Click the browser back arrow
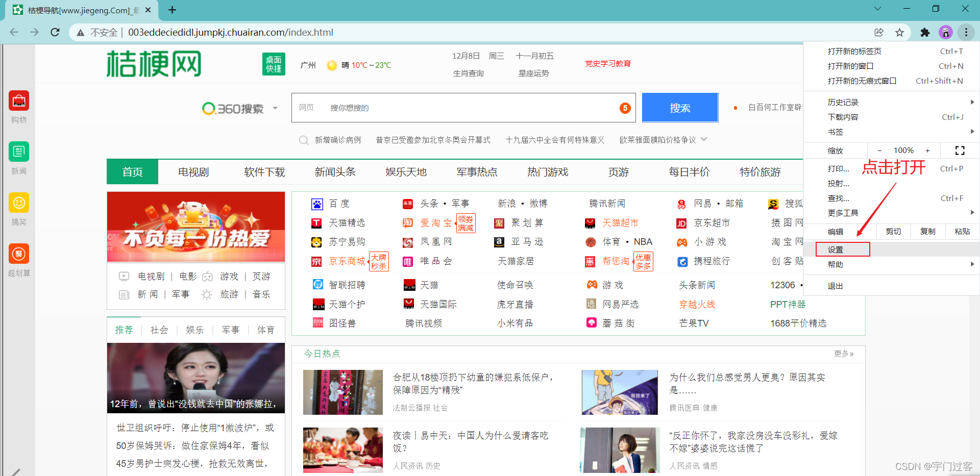 click(x=14, y=32)
